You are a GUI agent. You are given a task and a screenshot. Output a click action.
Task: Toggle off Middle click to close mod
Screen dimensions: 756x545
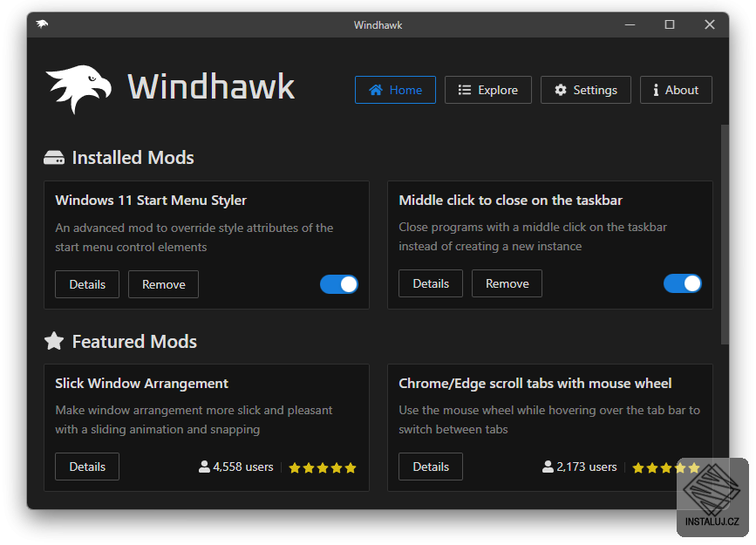point(682,283)
